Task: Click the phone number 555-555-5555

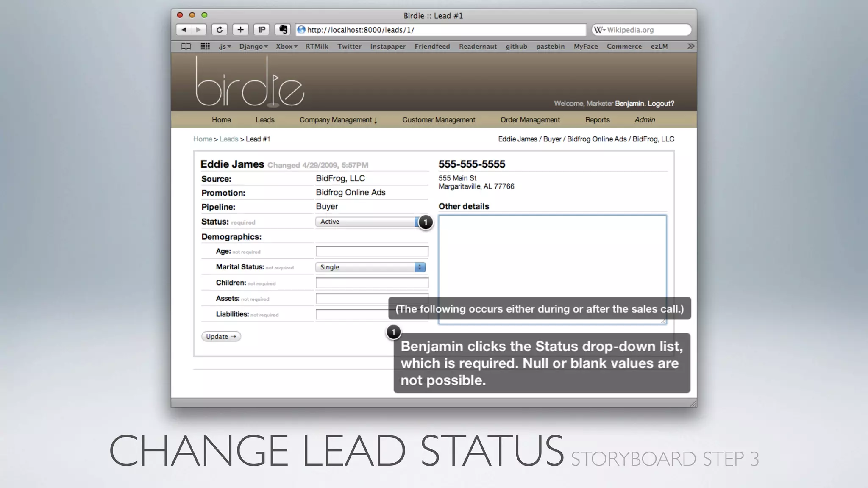Action: point(472,164)
